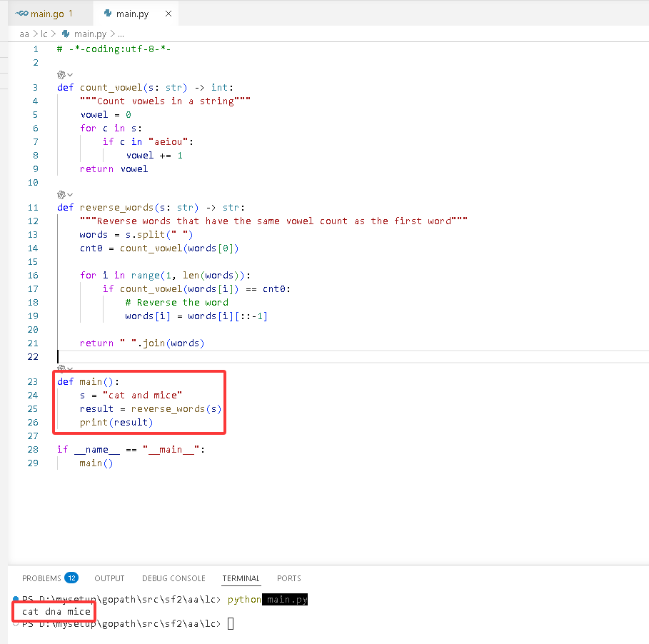Open the DEBUG CONSOLE panel tab

click(x=173, y=578)
